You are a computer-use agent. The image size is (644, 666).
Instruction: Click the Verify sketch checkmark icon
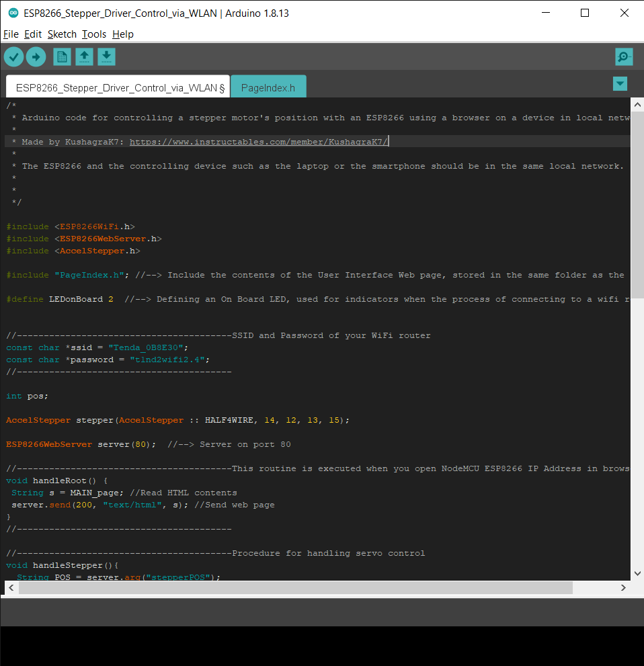click(x=13, y=56)
